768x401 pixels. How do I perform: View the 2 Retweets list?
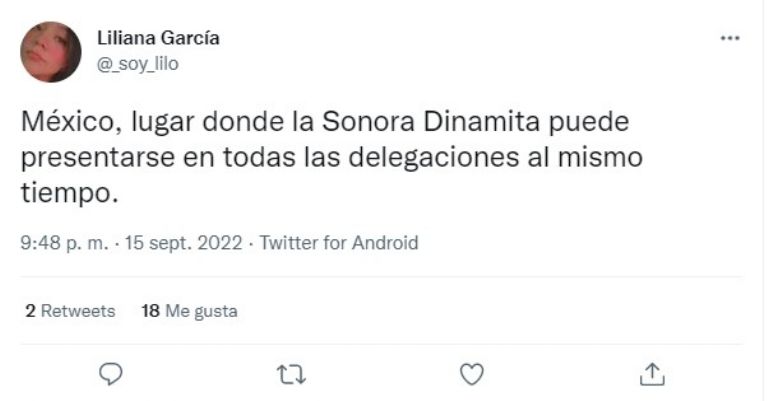[x=70, y=311]
